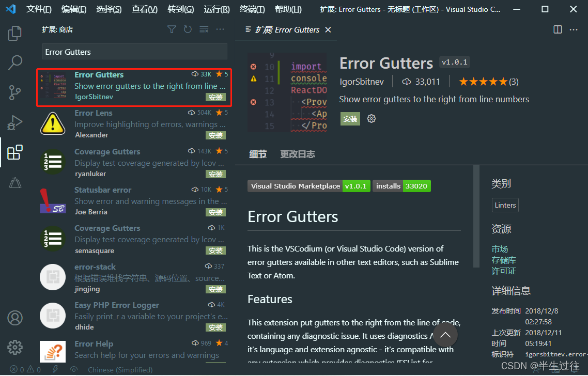This screenshot has width=588, height=376.
Task: Open the IgorSbitnev publisher link
Action: click(x=362, y=82)
